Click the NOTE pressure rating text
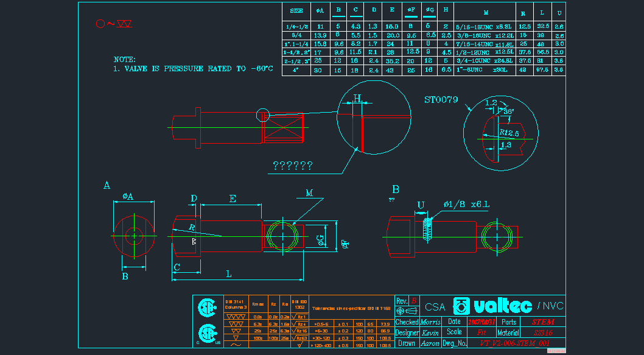The image size is (644, 355). (x=193, y=69)
